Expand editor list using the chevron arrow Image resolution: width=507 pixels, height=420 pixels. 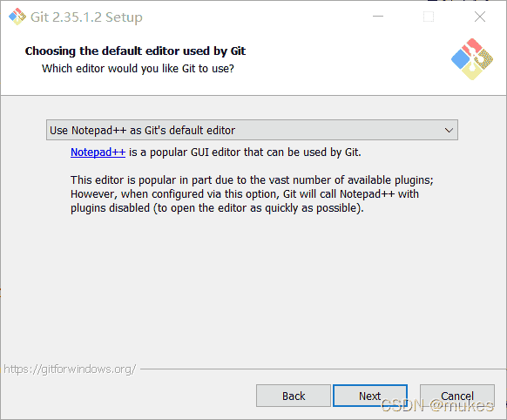449,131
